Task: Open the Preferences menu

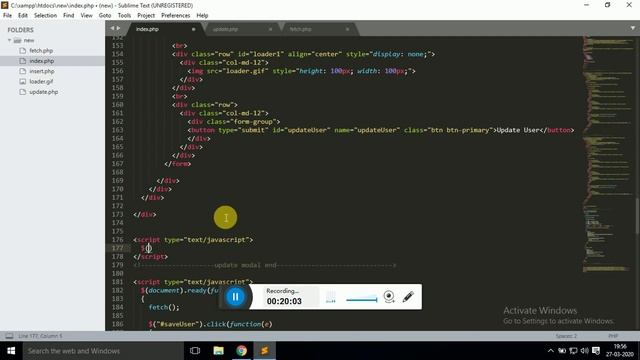Action: point(176,16)
